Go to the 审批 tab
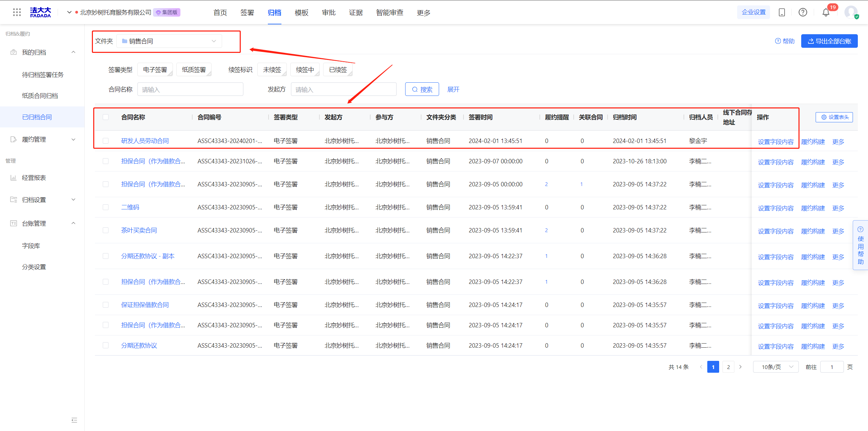 329,13
